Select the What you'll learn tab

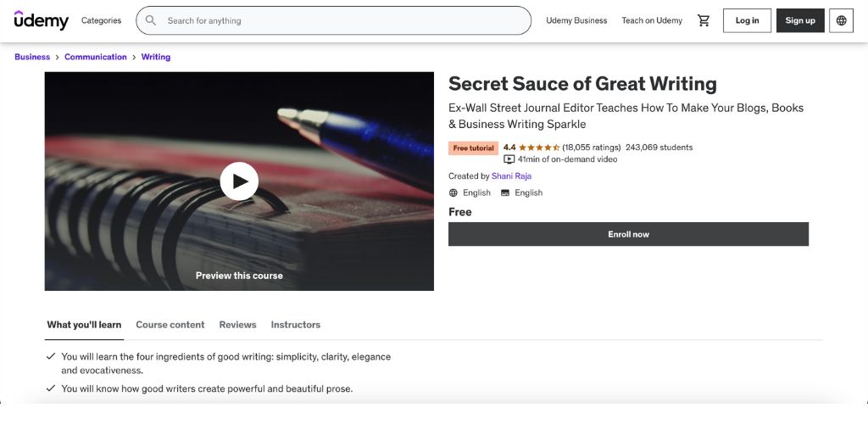coord(84,325)
